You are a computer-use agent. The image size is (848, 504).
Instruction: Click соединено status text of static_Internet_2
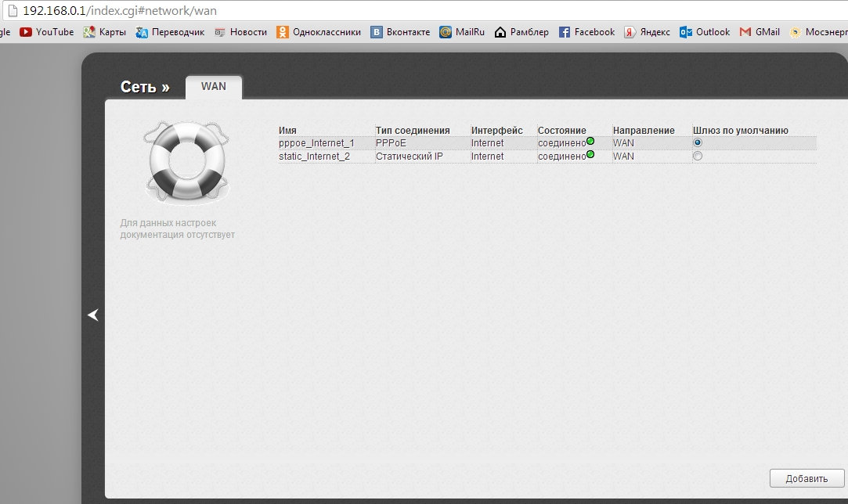point(561,157)
